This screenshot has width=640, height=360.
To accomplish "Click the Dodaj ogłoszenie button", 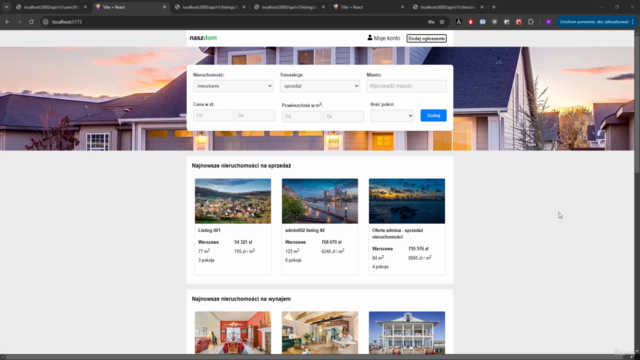I will tap(427, 38).
